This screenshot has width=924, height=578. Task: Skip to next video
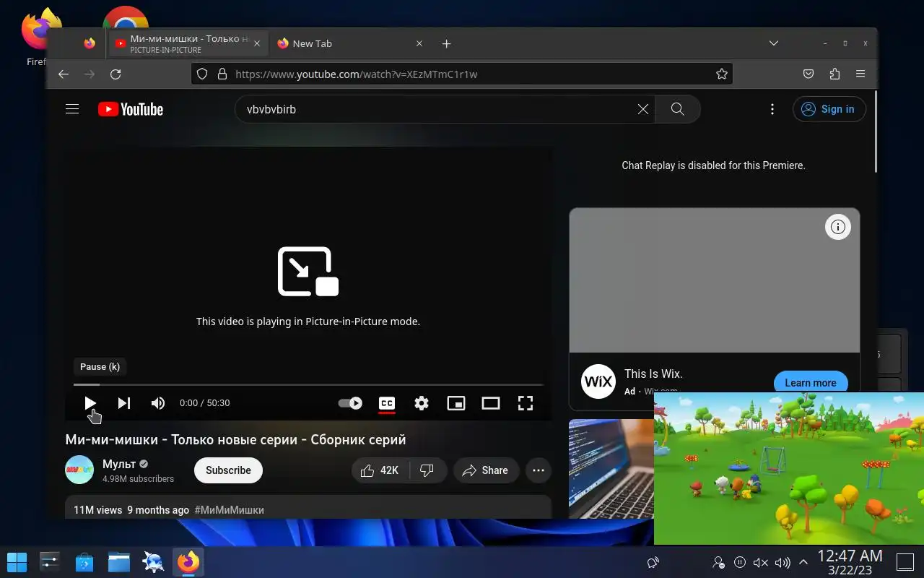point(124,403)
